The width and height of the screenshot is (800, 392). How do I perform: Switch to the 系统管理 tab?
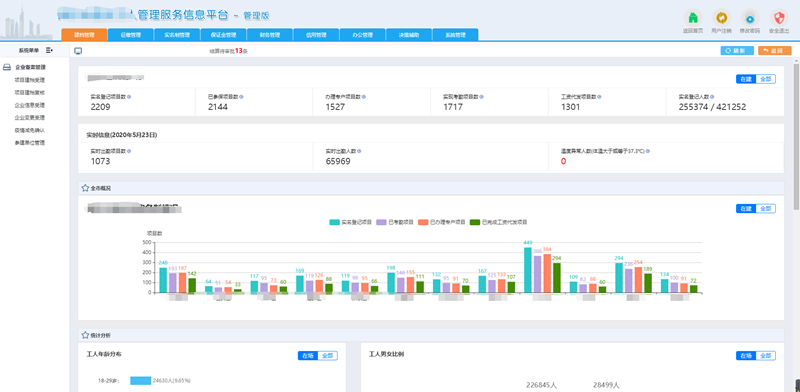tap(455, 35)
